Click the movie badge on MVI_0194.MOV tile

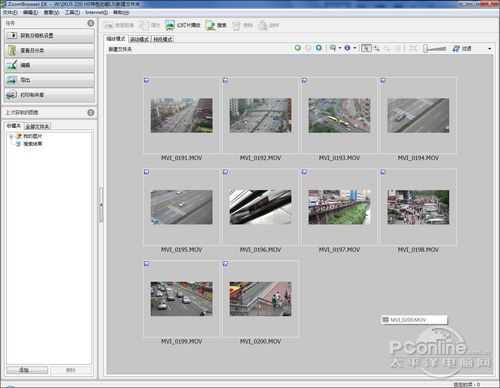(383, 80)
